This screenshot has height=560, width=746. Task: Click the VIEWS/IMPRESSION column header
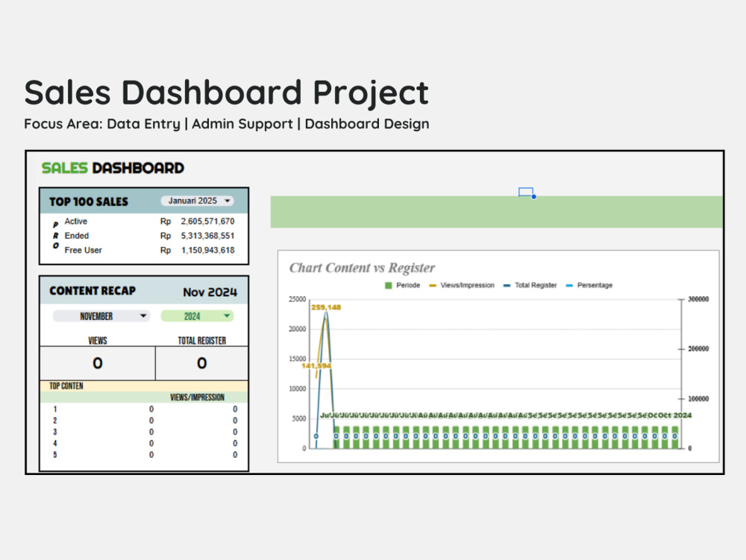pyautogui.click(x=197, y=397)
